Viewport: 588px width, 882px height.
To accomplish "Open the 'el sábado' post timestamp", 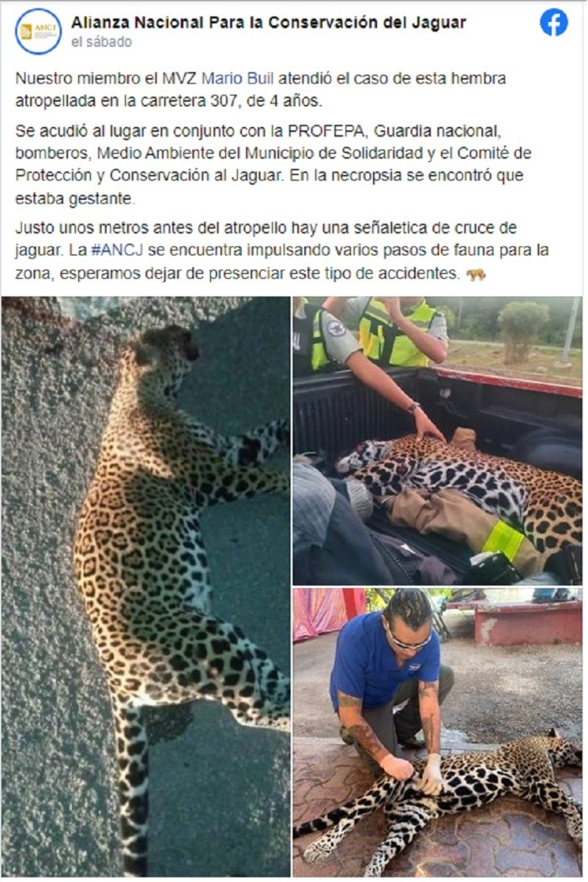I will [102, 42].
